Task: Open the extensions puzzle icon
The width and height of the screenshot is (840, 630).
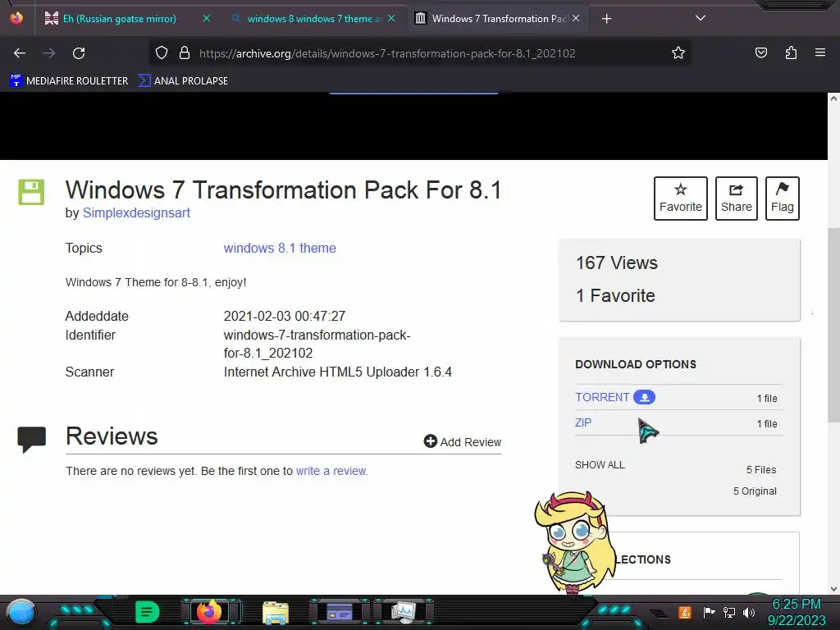Action: [791, 52]
